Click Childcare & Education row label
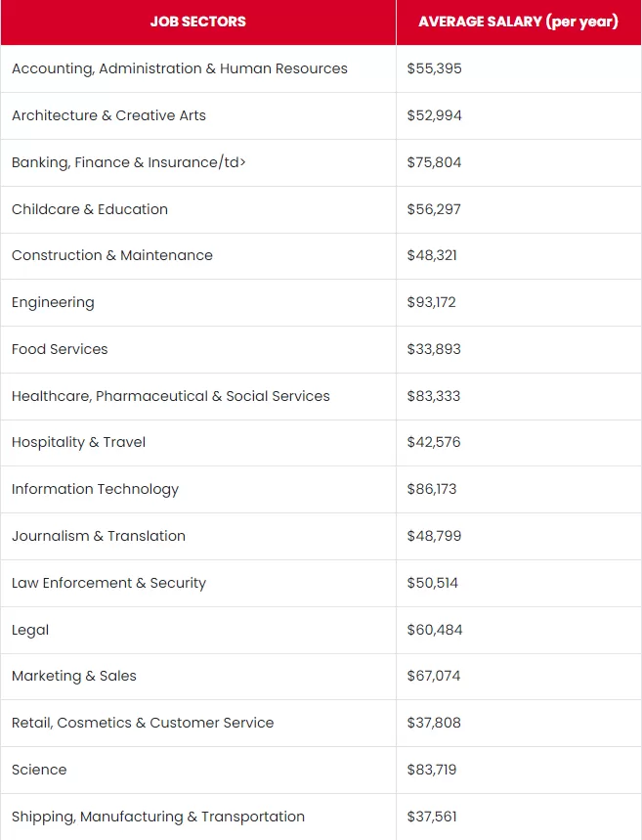 point(90,209)
